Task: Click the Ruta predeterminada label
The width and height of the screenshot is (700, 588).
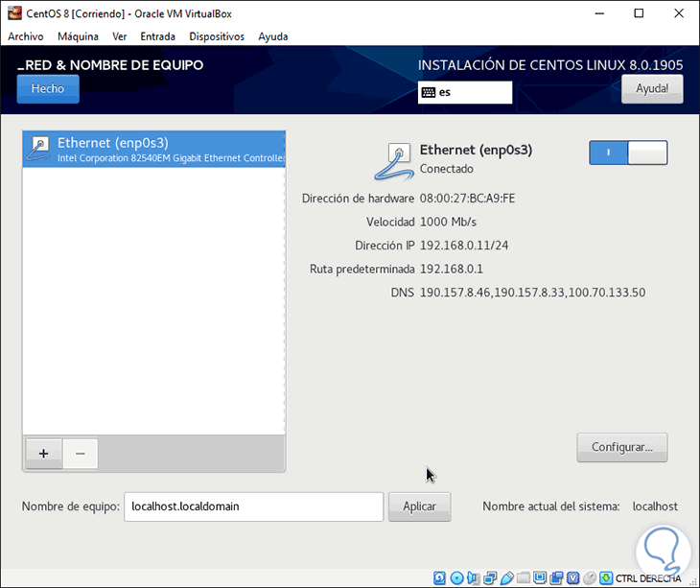Action: [x=362, y=270]
